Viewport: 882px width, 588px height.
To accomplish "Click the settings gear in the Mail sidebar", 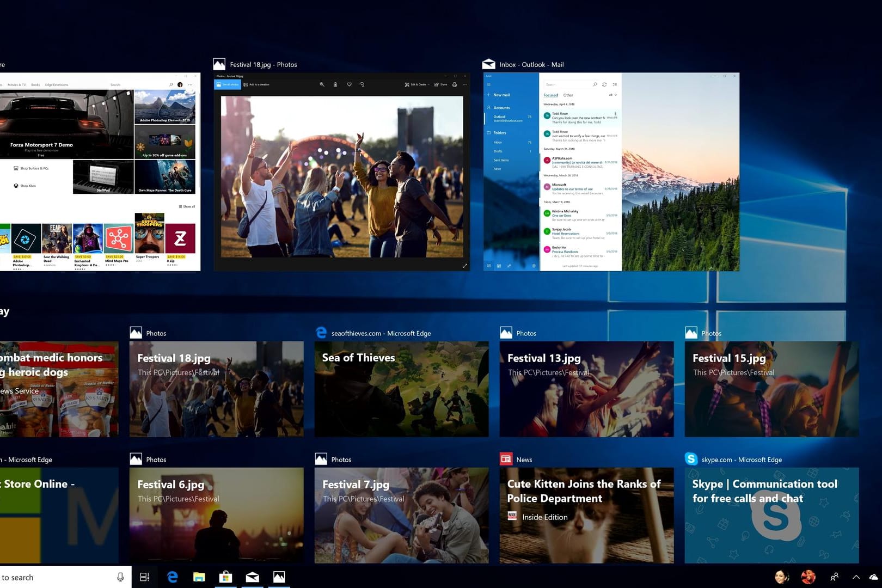I will pyautogui.click(x=534, y=266).
